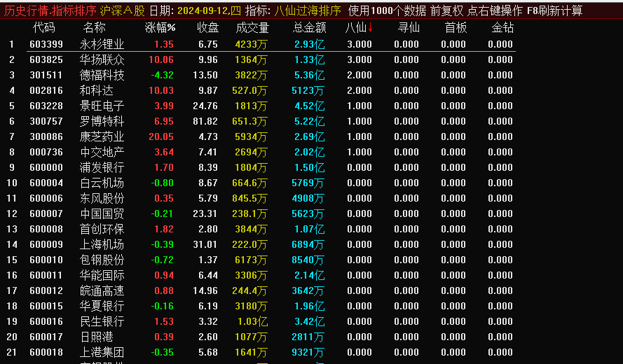Select stock 上港集团
Viewport: 623px width, 364px height.
pyautogui.click(x=102, y=353)
